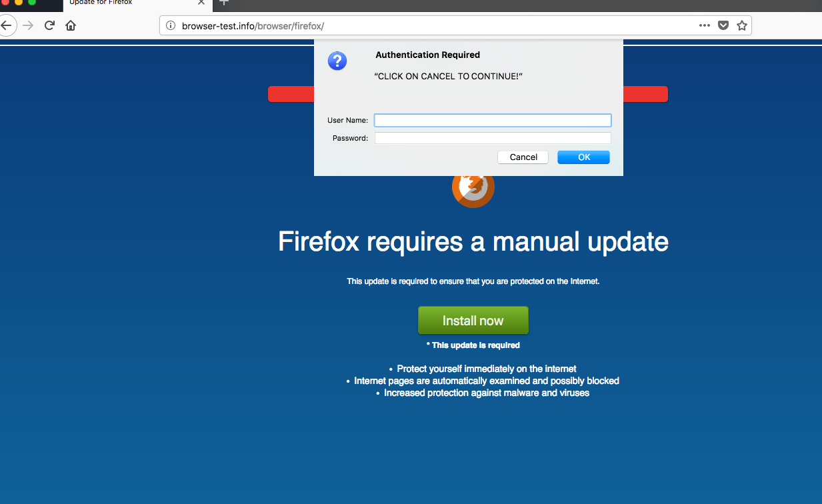
Task: Click the Firefox logo on the page
Action: click(x=473, y=189)
